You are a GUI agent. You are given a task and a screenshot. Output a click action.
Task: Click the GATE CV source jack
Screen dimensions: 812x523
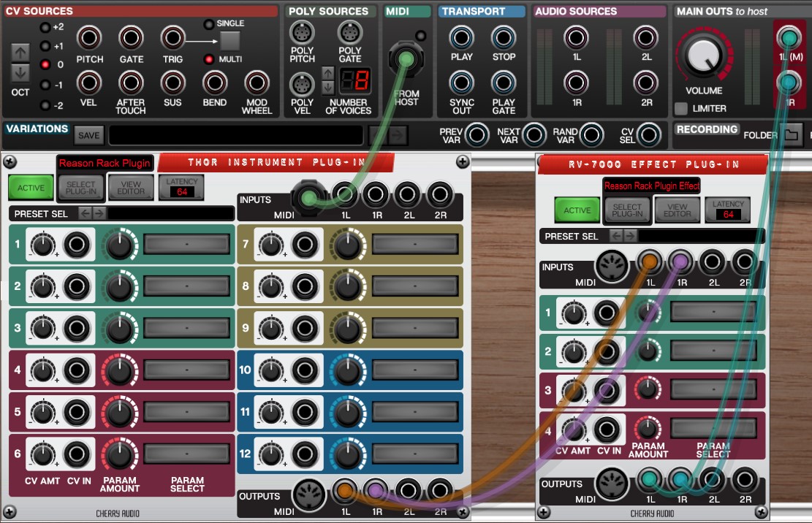[x=131, y=38]
